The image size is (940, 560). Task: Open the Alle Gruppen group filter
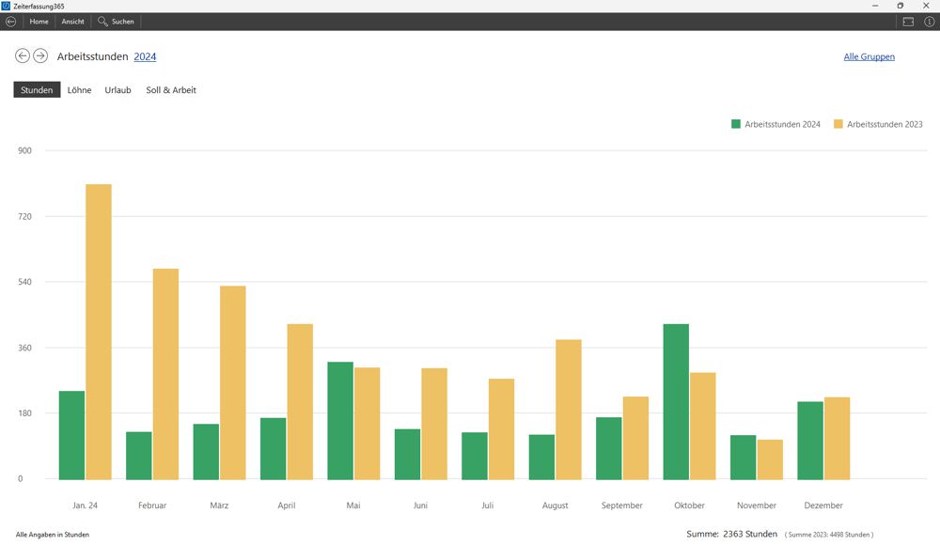869,56
